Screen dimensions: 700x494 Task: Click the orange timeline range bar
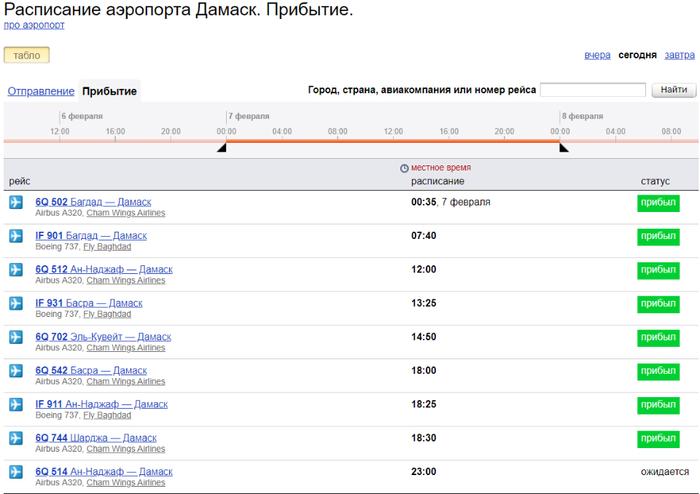[392, 141]
